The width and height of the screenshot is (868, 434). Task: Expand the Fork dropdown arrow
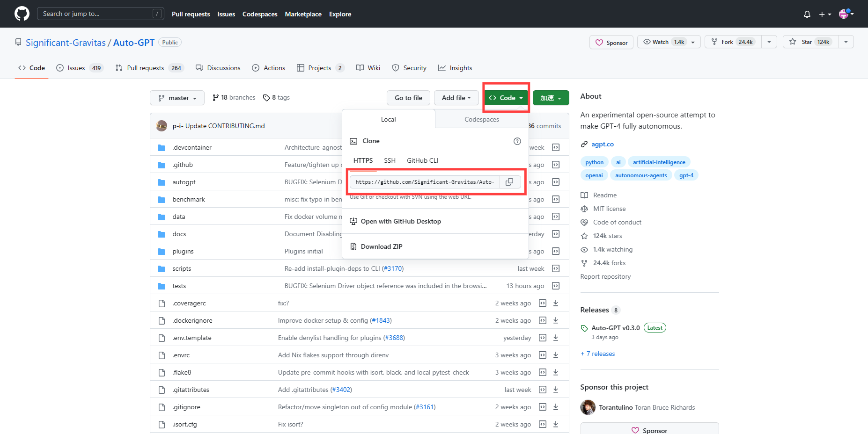click(x=769, y=42)
